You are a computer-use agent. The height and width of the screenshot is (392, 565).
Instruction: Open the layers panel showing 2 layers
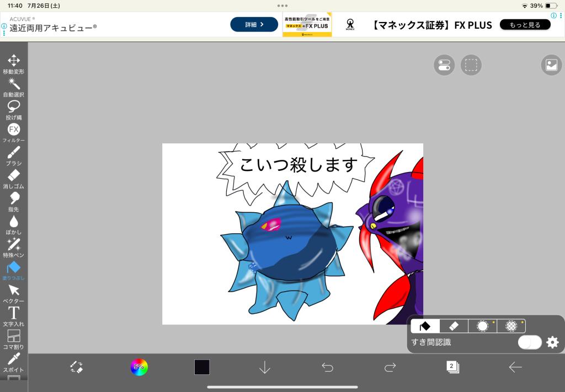point(452,367)
